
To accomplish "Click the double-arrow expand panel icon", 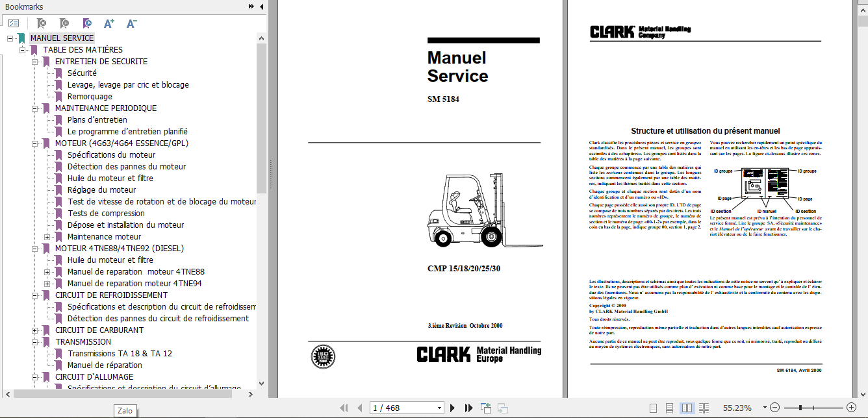I will coord(251,6).
